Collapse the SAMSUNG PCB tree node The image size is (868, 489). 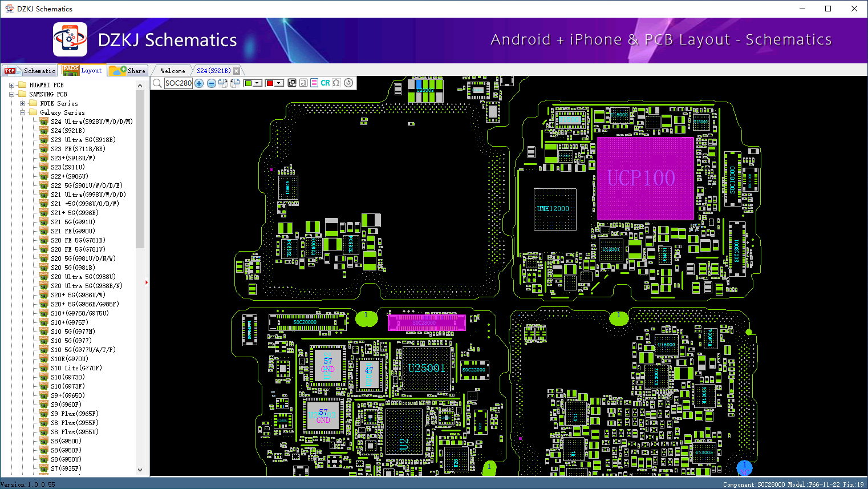[11, 94]
